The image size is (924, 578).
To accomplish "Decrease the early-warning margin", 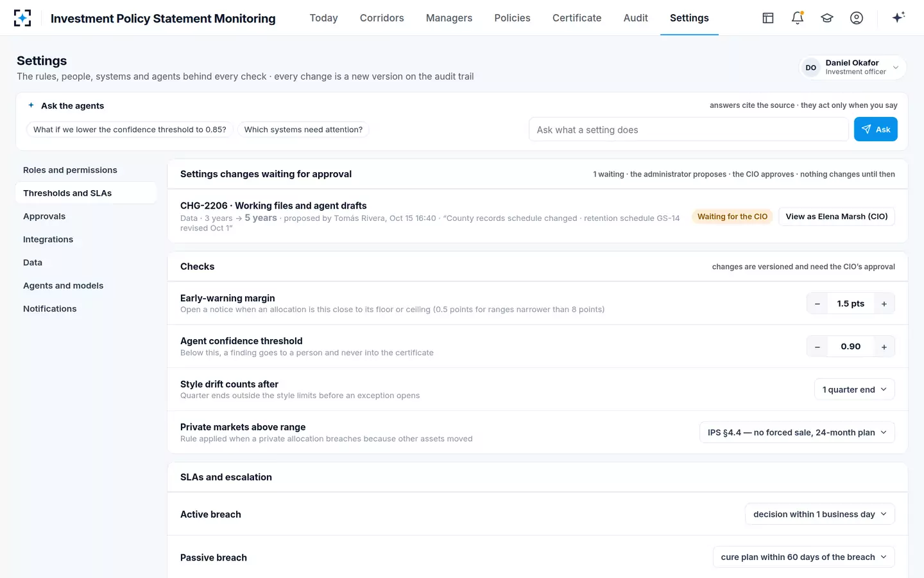I will click(817, 304).
